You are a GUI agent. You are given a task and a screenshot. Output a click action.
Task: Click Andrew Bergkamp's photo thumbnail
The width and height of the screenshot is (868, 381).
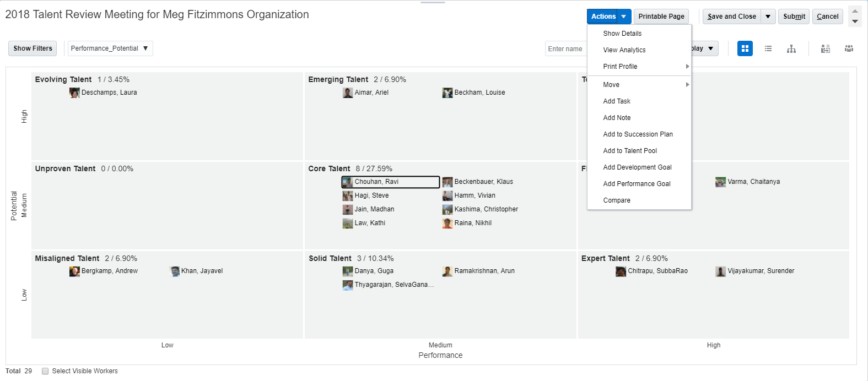pyautogui.click(x=74, y=271)
